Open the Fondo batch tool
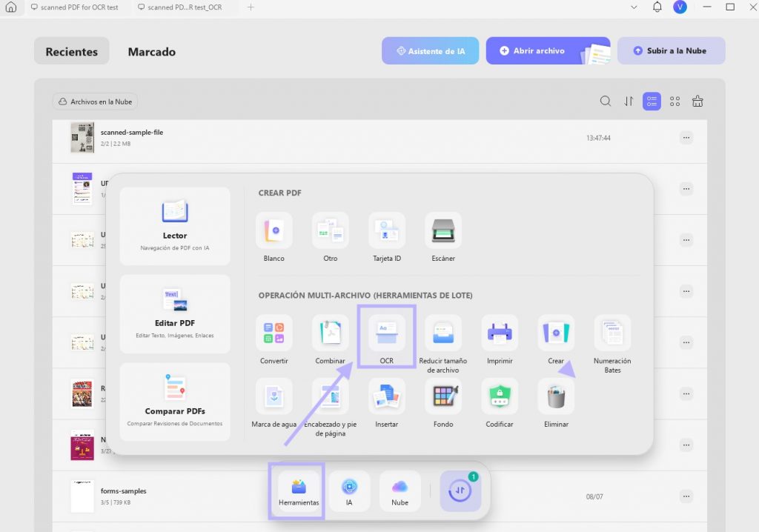 (x=443, y=396)
